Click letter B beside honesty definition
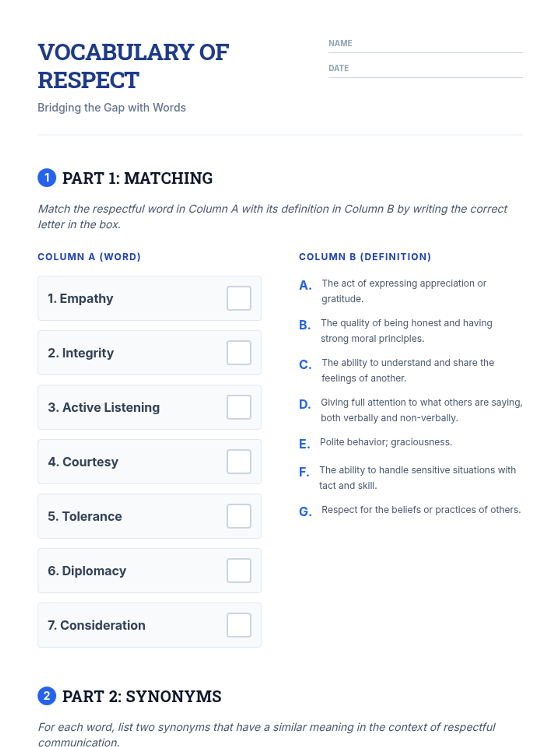The width and height of the screenshot is (560, 747). pyautogui.click(x=305, y=325)
